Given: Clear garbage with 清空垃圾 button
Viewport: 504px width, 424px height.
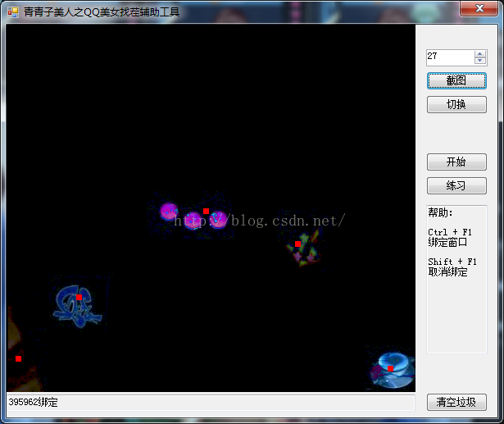Looking at the screenshot, I should [x=456, y=402].
